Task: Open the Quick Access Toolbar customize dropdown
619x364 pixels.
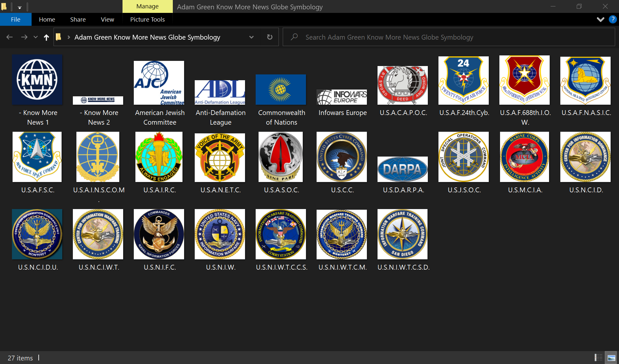Action: point(20,7)
